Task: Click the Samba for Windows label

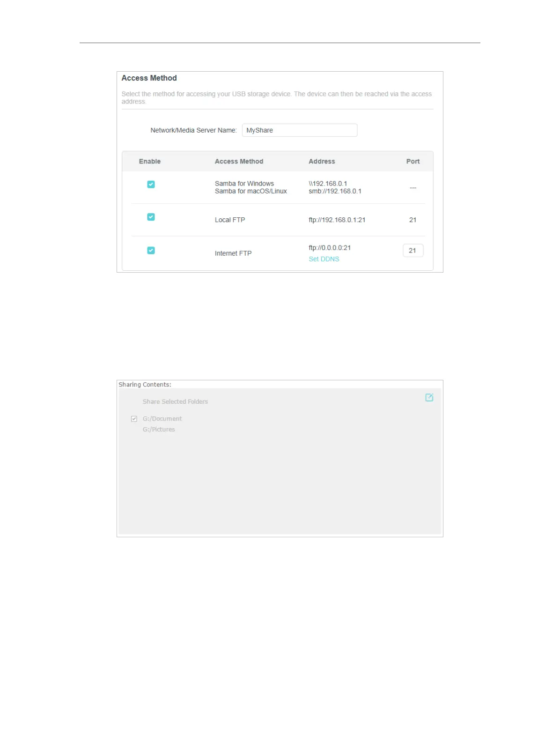Action: [244, 184]
